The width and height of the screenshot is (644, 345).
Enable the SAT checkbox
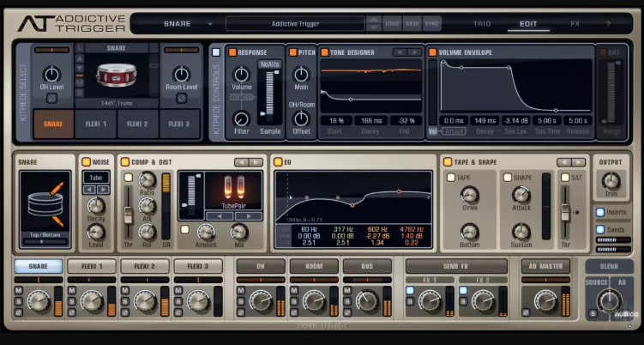point(566,178)
